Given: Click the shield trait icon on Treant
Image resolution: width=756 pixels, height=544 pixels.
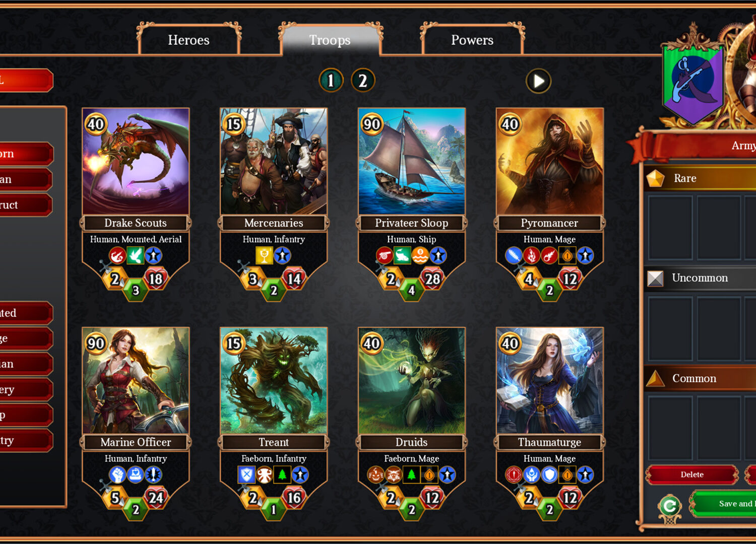Looking at the screenshot, I should tap(246, 475).
